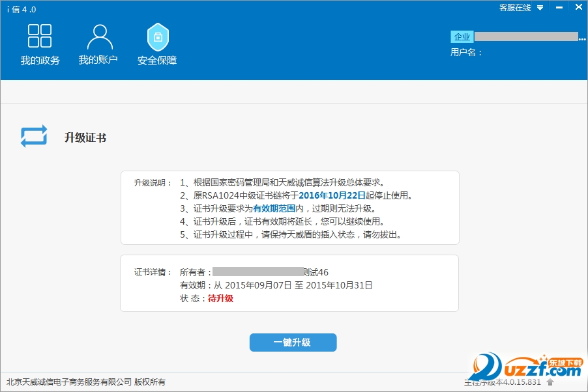
Task: Click the 企业 badge
Action: click(462, 36)
